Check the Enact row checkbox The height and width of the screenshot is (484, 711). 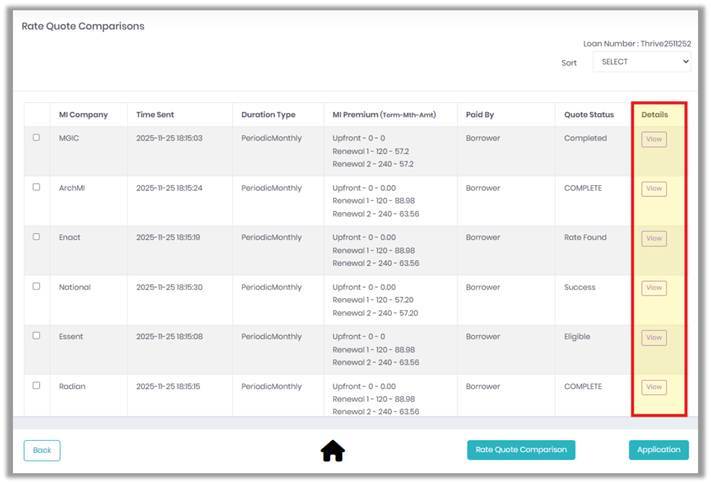[36, 236]
